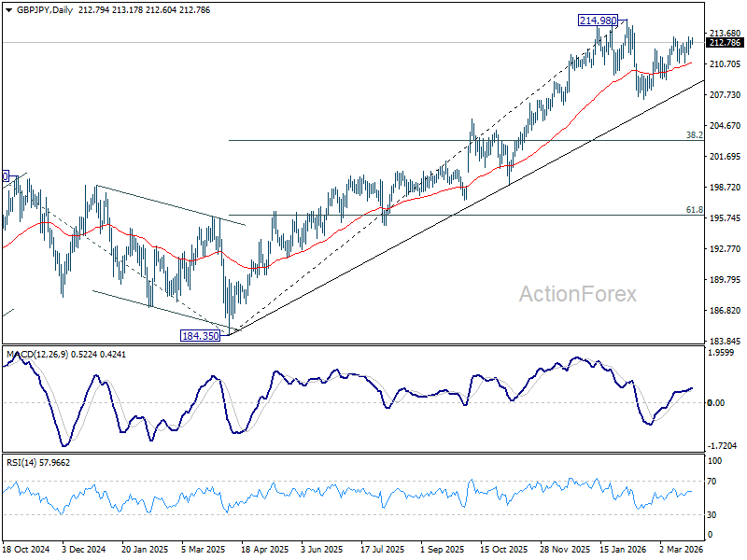The height and width of the screenshot is (560, 747).
Task: Click the ActionForex watermark
Action: point(577,294)
